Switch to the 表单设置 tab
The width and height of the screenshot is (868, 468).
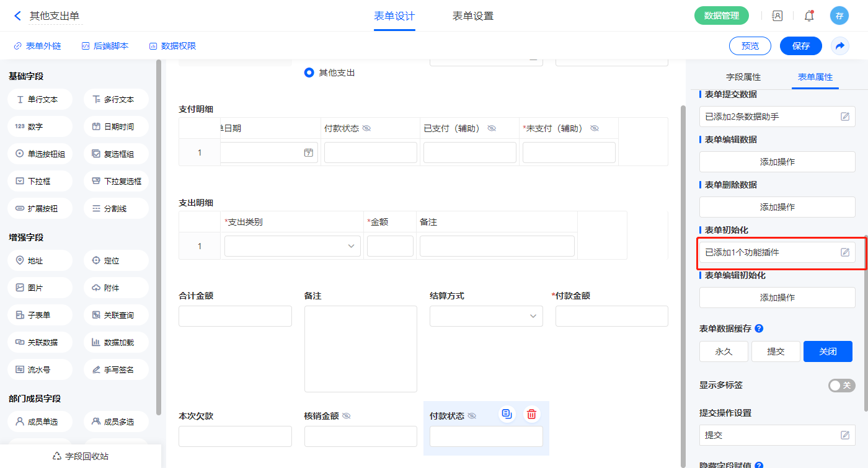pos(472,16)
